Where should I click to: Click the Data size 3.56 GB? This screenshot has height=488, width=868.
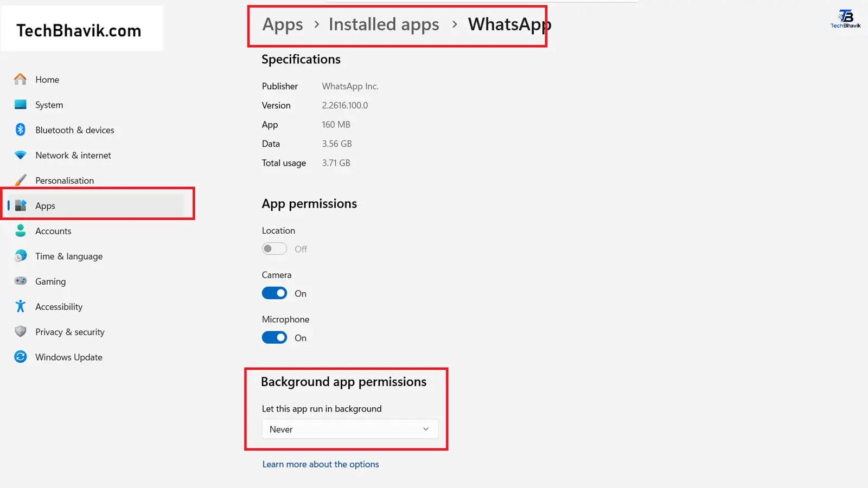(x=337, y=144)
